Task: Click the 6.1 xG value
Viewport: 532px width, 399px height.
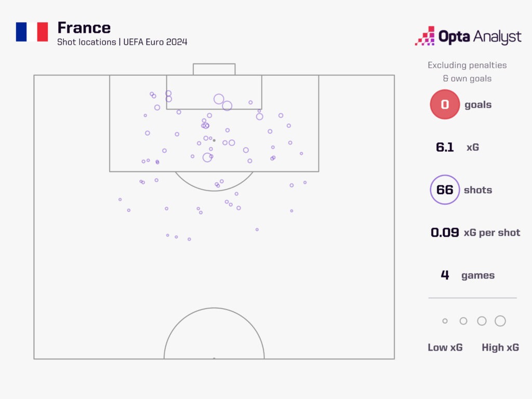Action: [445, 148]
